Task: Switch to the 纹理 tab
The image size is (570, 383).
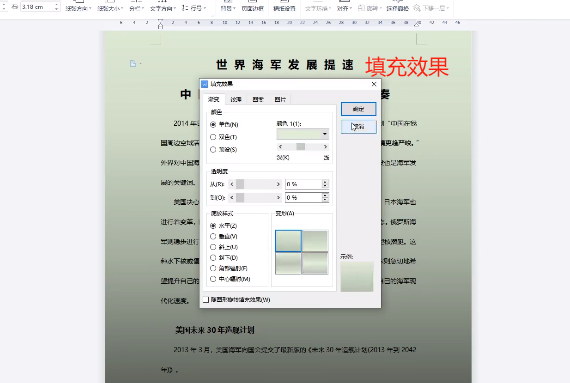Action: [236, 99]
